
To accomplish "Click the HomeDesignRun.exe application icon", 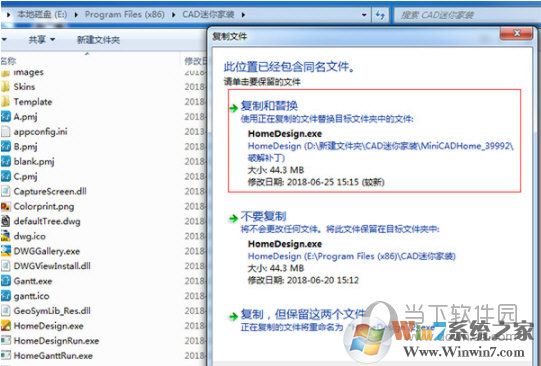I will pos(6,341).
